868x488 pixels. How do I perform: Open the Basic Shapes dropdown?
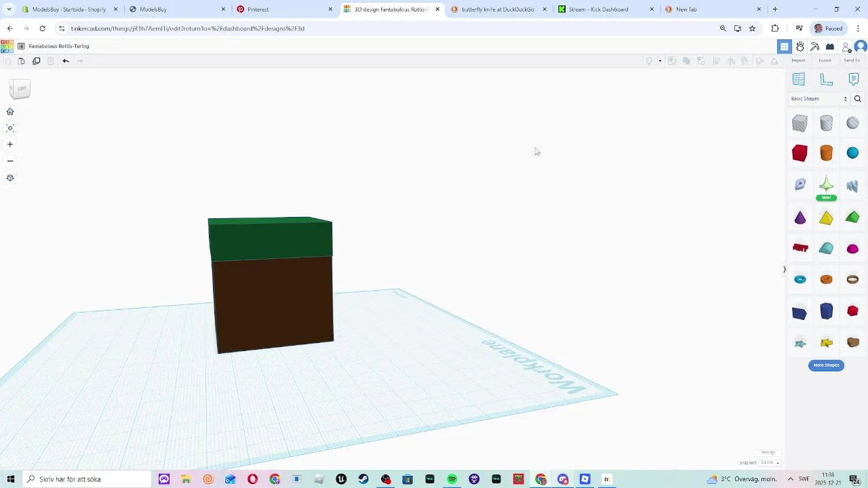click(819, 99)
